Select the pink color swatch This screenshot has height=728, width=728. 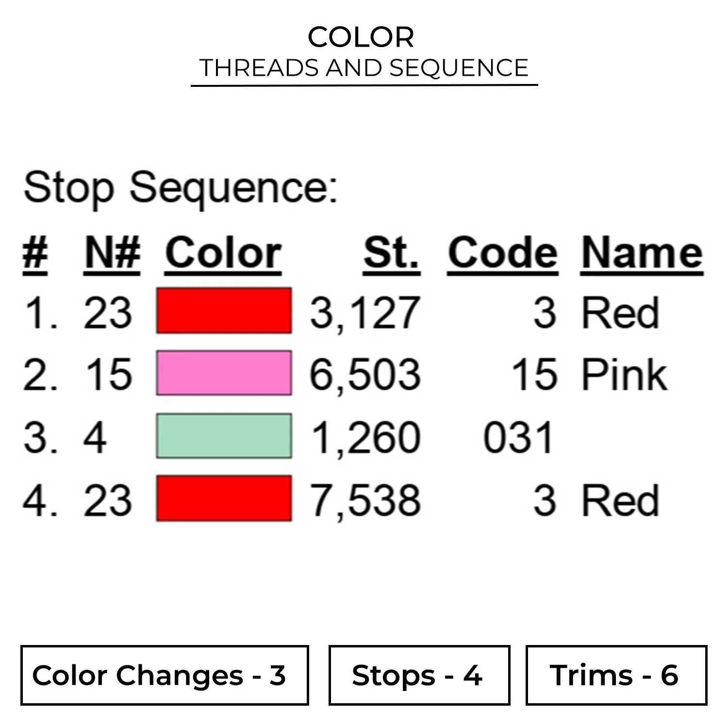pyautogui.click(x=224, y=373)
